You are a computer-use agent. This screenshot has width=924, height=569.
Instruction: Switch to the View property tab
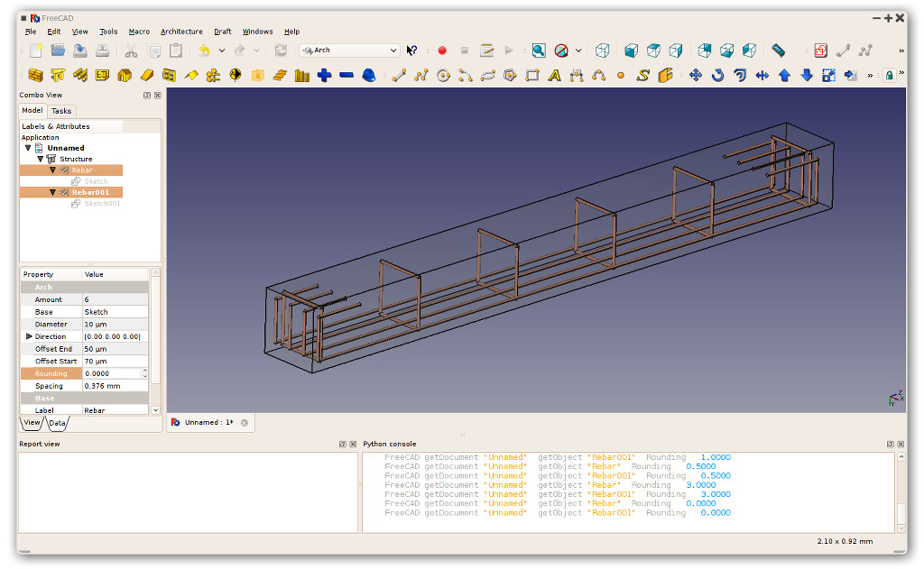tap(32, 423)
